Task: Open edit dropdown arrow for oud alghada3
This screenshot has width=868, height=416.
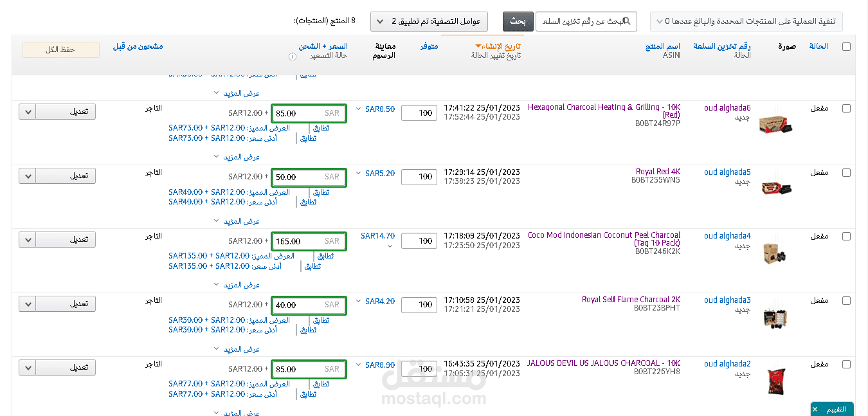Action: pyautogui.click(x=28, y=303)
